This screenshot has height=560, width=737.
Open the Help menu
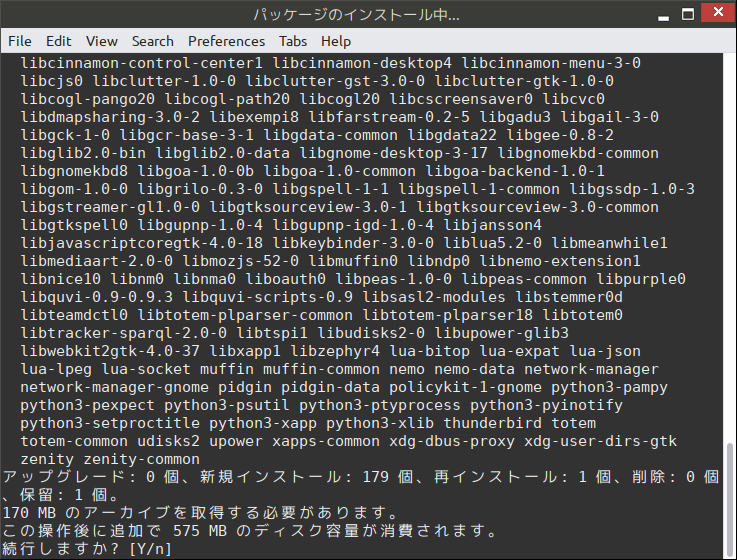(x=336, y=41)
